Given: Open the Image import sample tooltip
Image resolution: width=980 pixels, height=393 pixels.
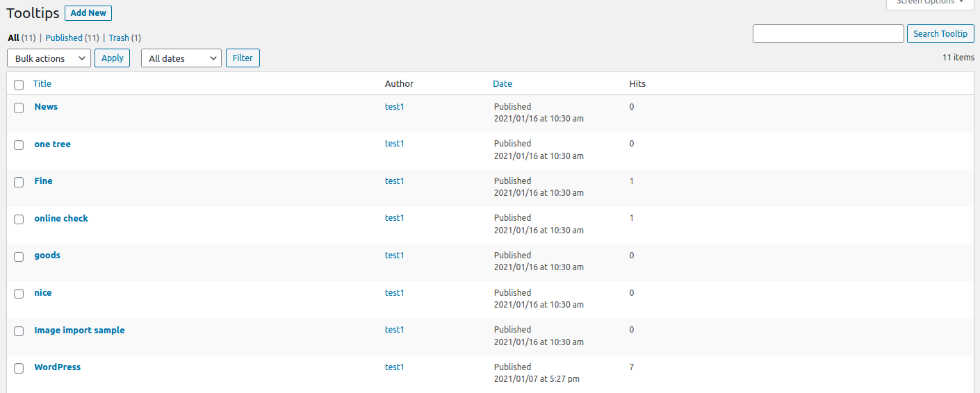Looking at the screenshot, I should click(x=79, y=331).
